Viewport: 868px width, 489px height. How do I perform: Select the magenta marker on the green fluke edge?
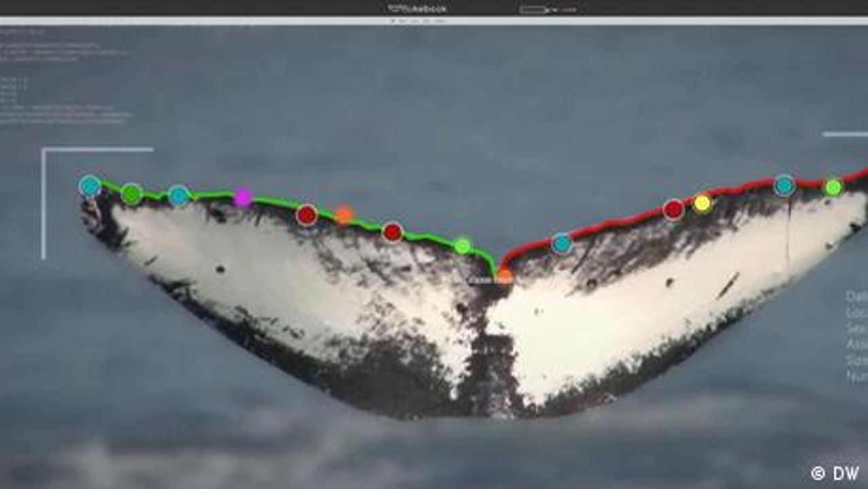[242, 198]
